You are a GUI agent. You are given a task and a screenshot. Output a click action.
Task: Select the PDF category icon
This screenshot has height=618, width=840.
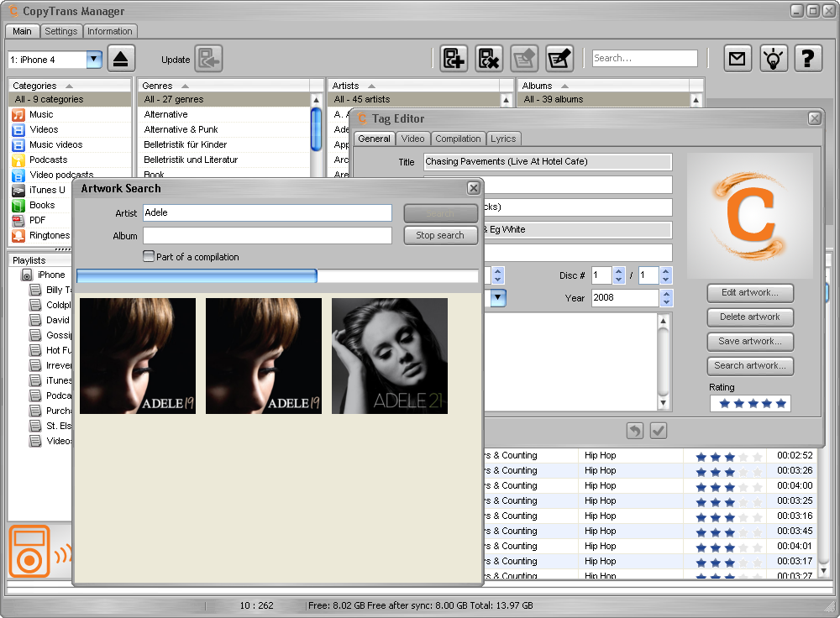coord(18,220)
